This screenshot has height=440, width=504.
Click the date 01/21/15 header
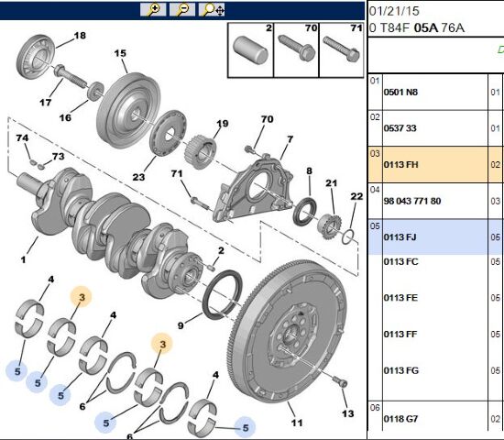394,11
